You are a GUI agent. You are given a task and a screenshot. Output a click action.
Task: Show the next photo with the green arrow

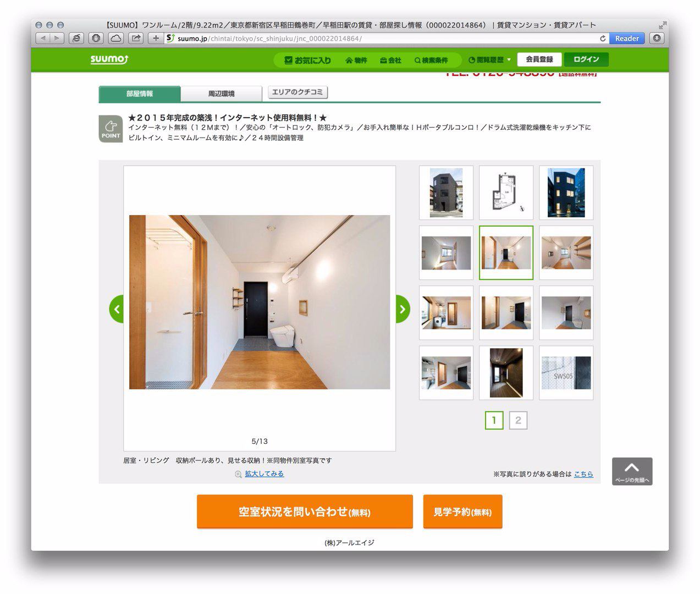pyautogui.click(x=403, y=309)
